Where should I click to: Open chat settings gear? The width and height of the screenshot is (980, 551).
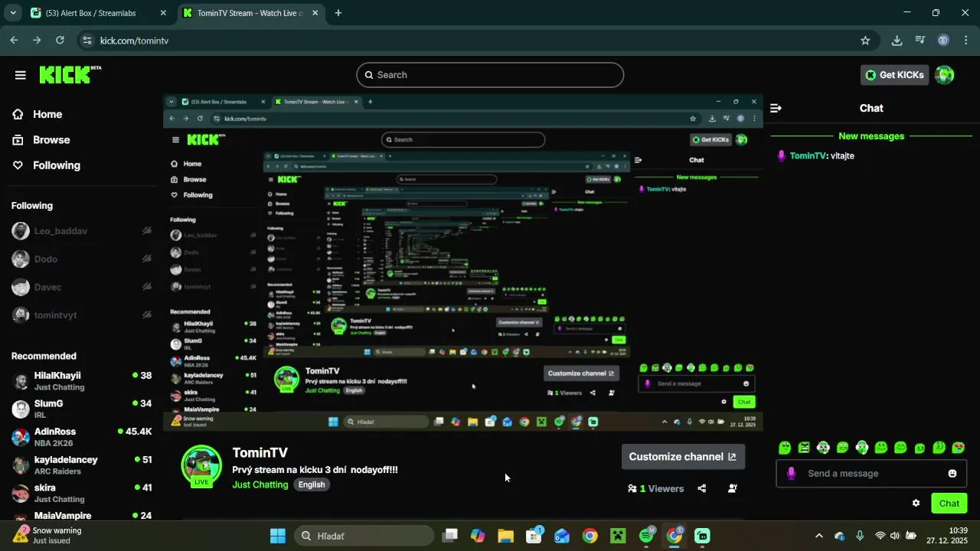916,504
